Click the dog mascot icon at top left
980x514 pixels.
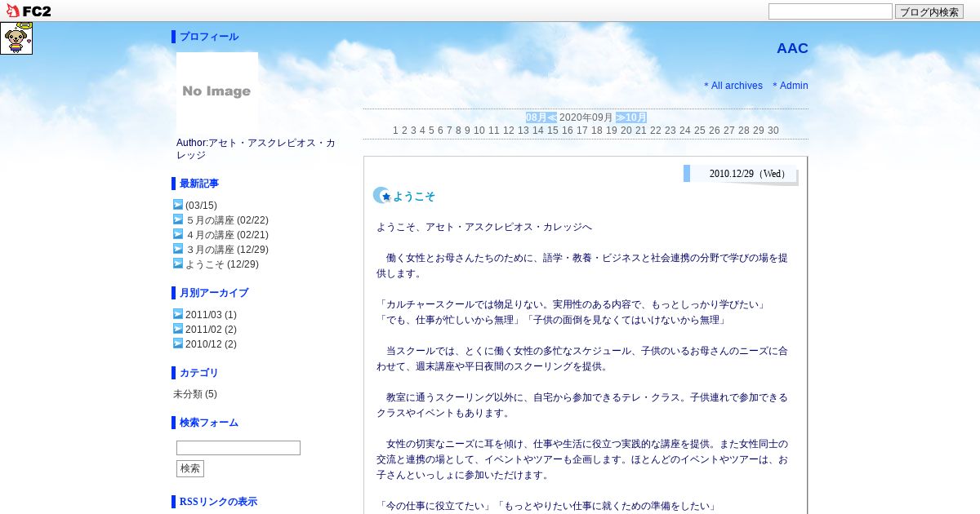click(16, 38)
